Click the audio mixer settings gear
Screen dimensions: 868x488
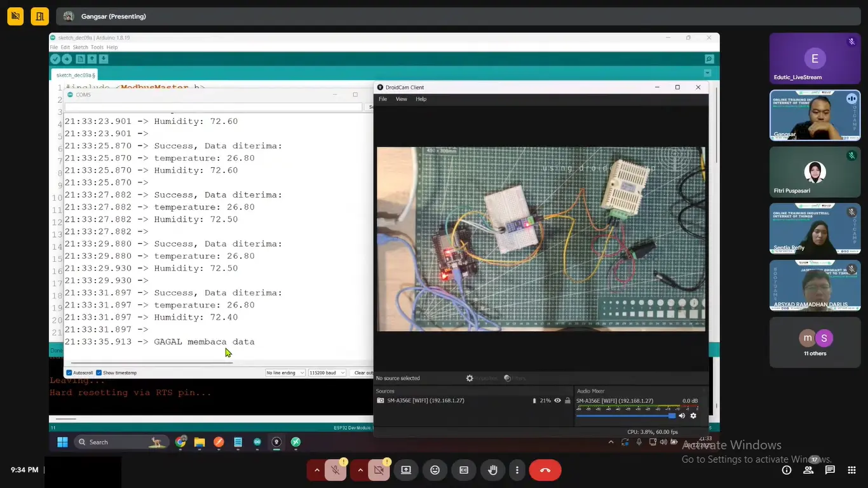(693, 416)
